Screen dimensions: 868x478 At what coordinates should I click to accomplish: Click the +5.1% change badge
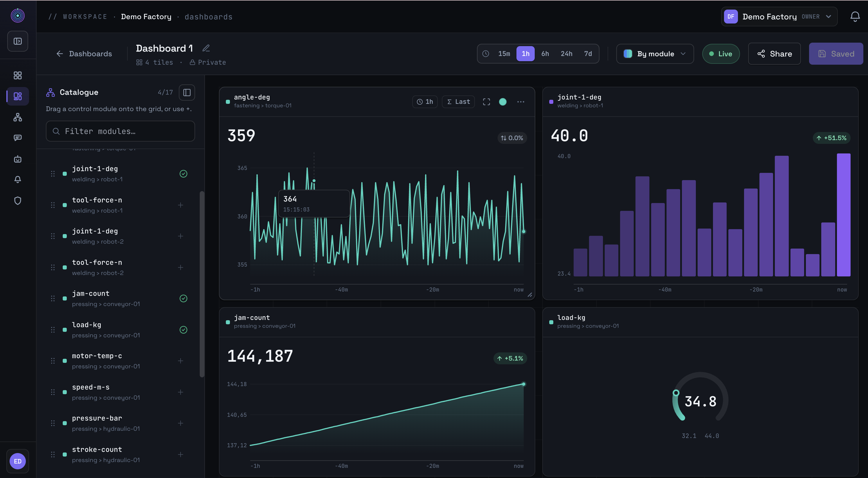(510, 358)
